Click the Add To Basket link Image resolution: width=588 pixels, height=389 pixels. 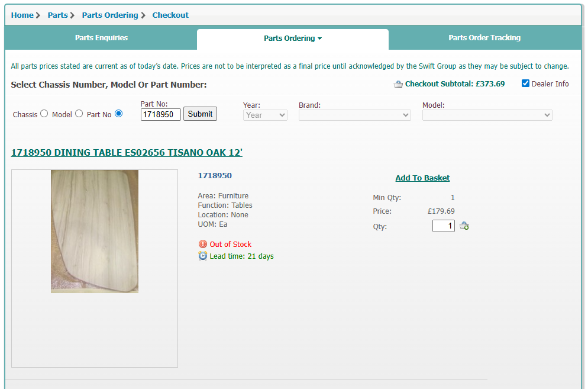click(422, 178)
